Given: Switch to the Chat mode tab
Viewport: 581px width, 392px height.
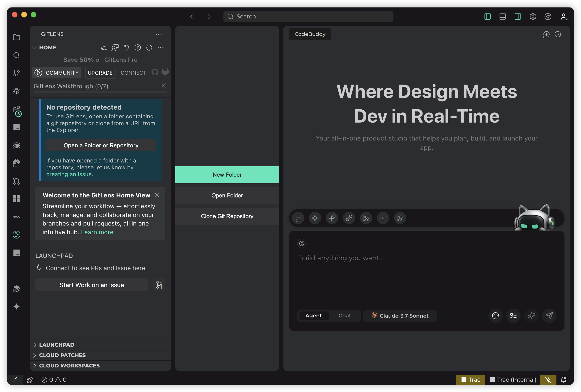Looking at the screenshot, I should click(345, 315).
